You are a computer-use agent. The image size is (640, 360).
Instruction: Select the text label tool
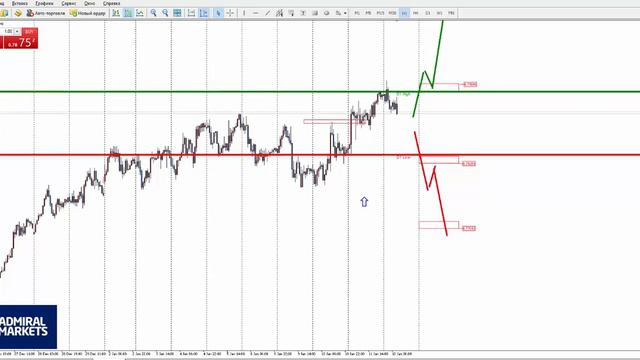(315, 13)
